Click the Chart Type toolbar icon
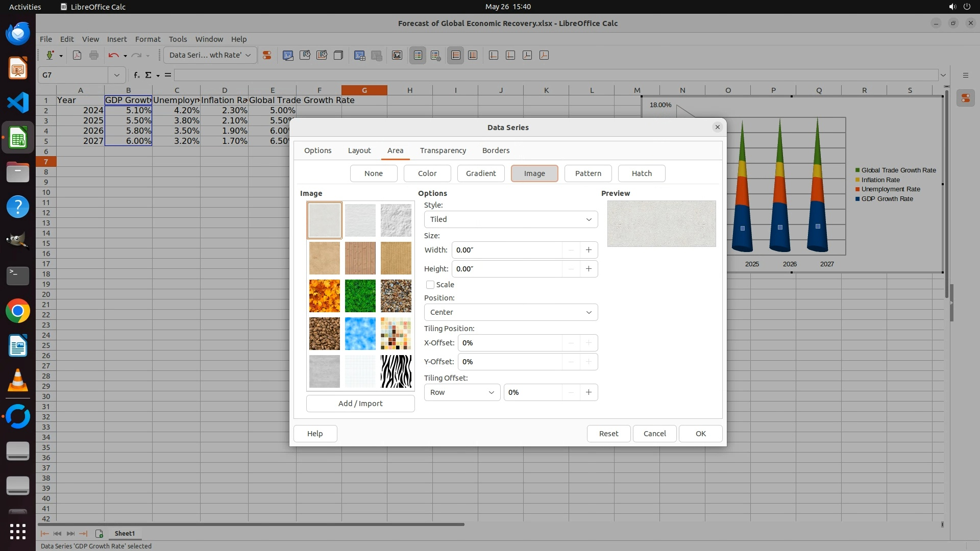The width and height of the screenshot is (980, 551). [288, 55]
